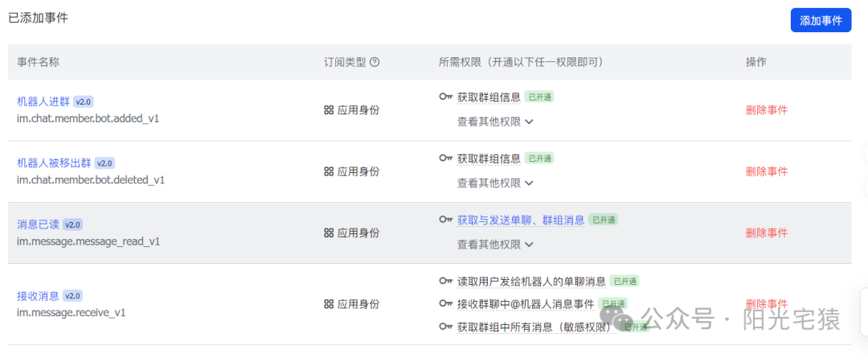
Task: Click the key icon beside 读取用户发给机器人的单聊消息
Action: tap(445, 281)
